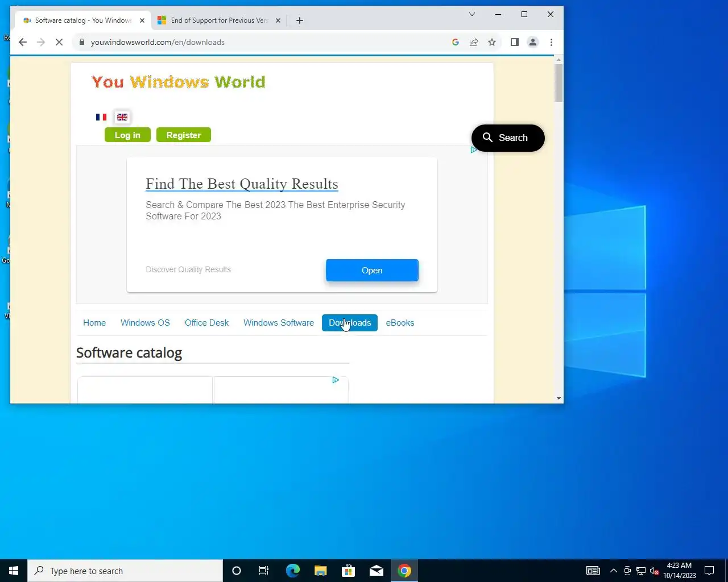Open File Explorer from the taskbar
Screen dimensions: 728x582
(320, 571)
